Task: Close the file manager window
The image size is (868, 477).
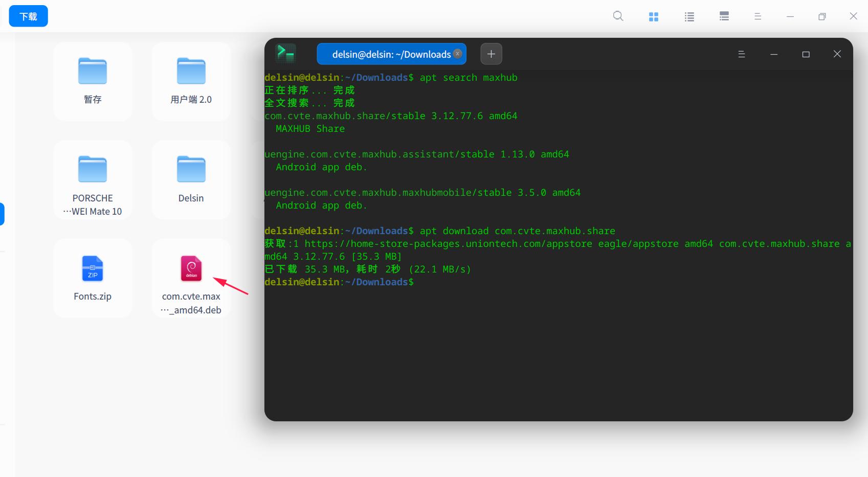Action: (854, 16)
